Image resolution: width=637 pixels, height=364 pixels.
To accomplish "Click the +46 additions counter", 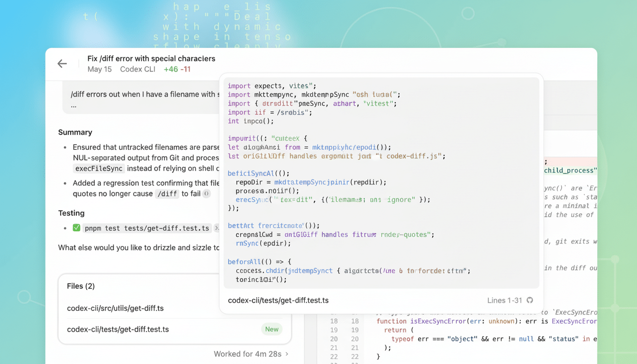I will [x=170, y=69].
